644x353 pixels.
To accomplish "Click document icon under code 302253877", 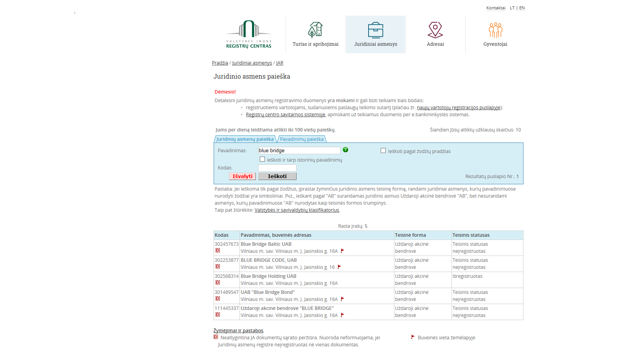I will pyautogui.click(x=218, y=267).
